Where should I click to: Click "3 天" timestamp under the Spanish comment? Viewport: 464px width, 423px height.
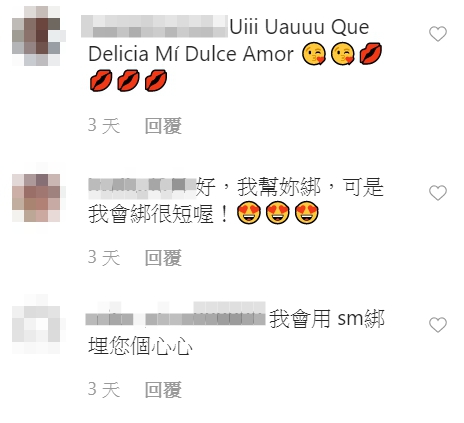(x=104, y=126)
